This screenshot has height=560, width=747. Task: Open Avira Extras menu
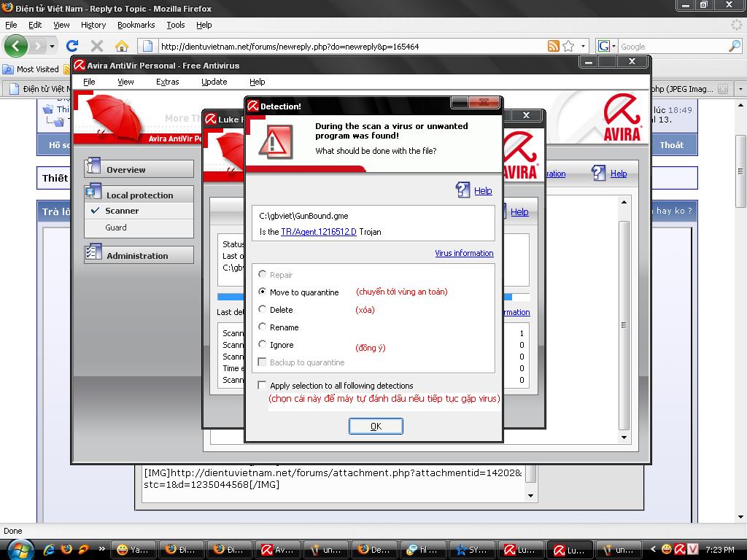168,82
